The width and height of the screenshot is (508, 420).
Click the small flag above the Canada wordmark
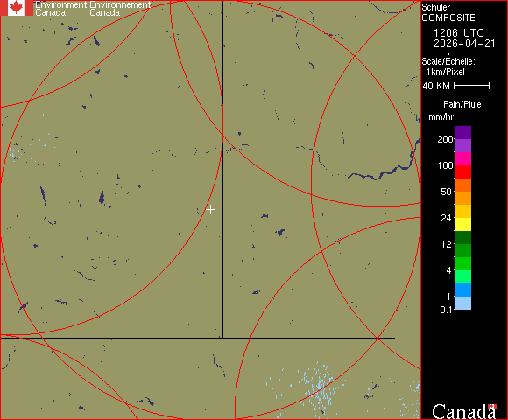(493, 406)
